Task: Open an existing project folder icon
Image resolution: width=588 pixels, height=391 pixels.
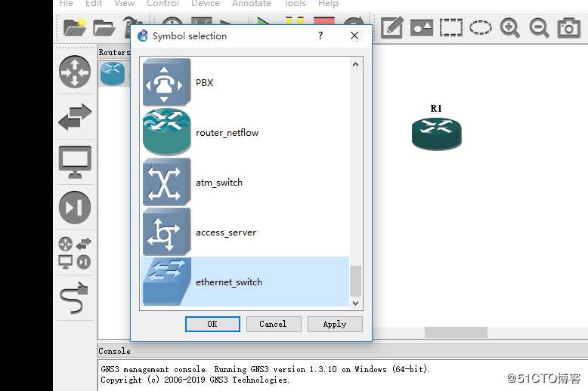Action: pyautogui.click(x=104, y=28)
